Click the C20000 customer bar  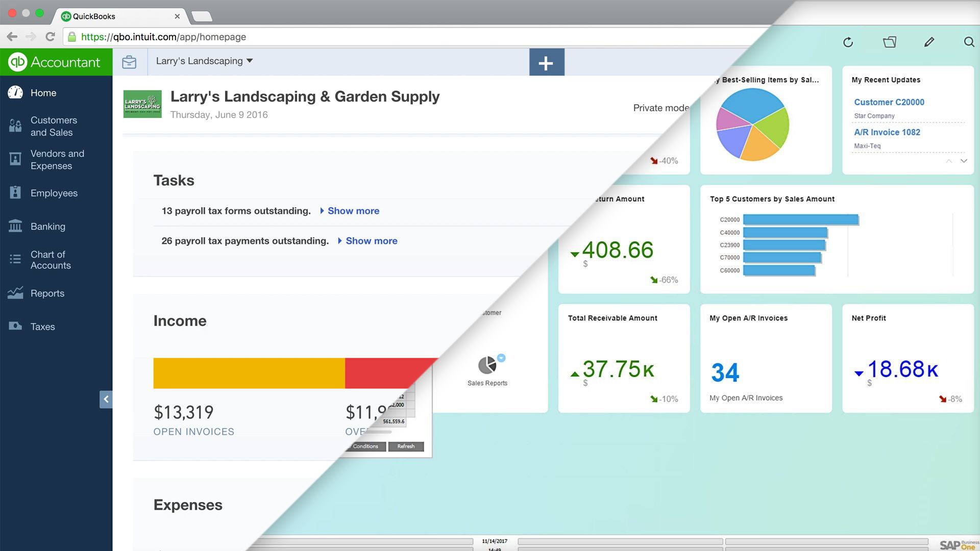pyautogui.click(x=801, y=220)
